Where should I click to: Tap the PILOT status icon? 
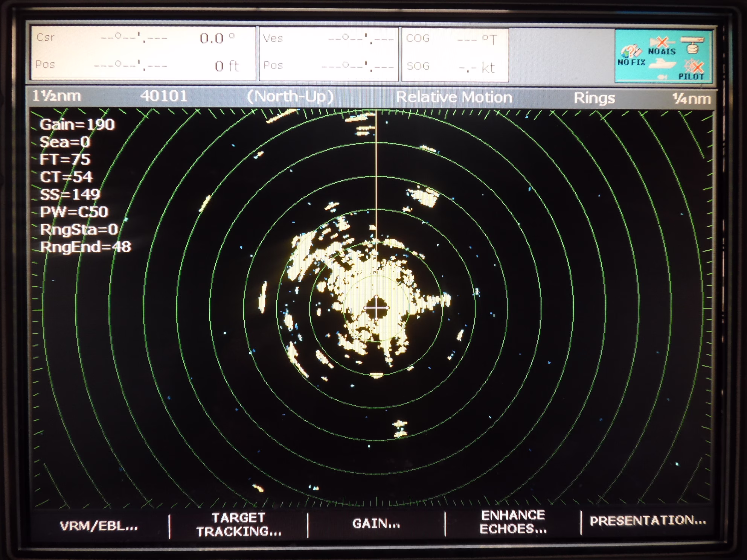tap(693, 70)
